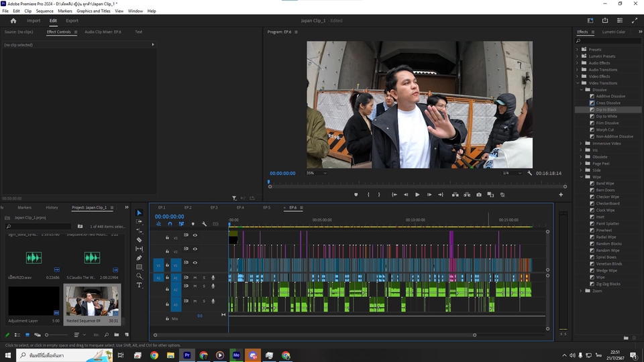This screenshot has height=362, width=644.
Task: Select the Cross Dissolve transition
Action: 608,103
